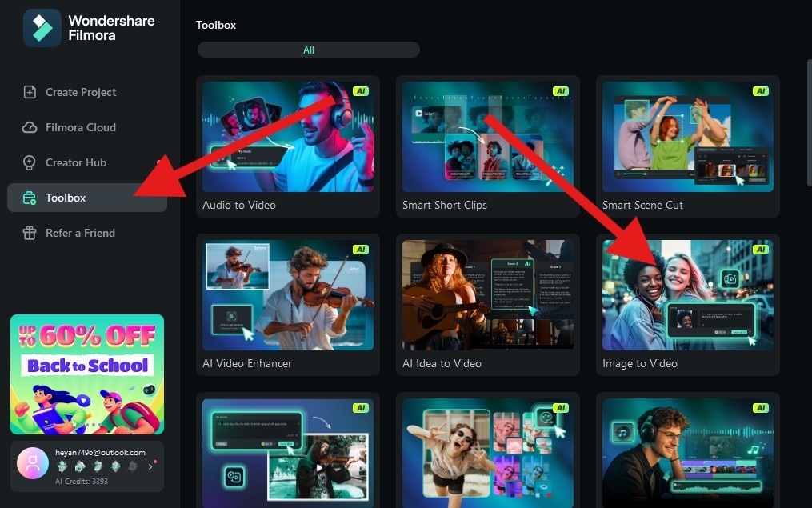Open the Smart Scene Cut tool

coord(688,146)
